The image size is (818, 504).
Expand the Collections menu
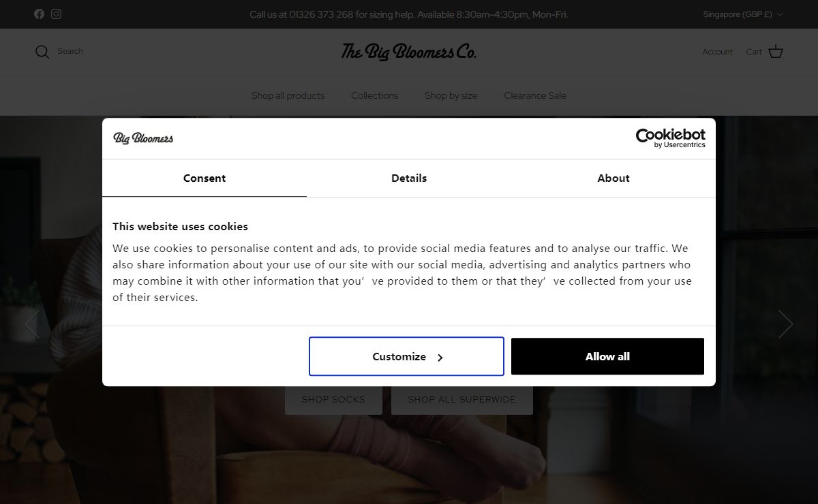click(x=374, y=95)
